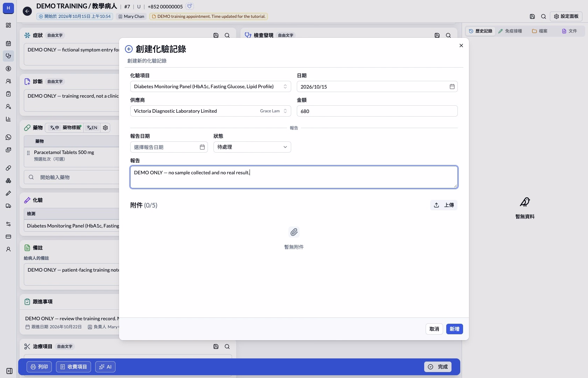Click the Diabetes Monitoring Panel row in 化驗 table
This screenshot has height=378, width=588.
[x=72, y=226]
